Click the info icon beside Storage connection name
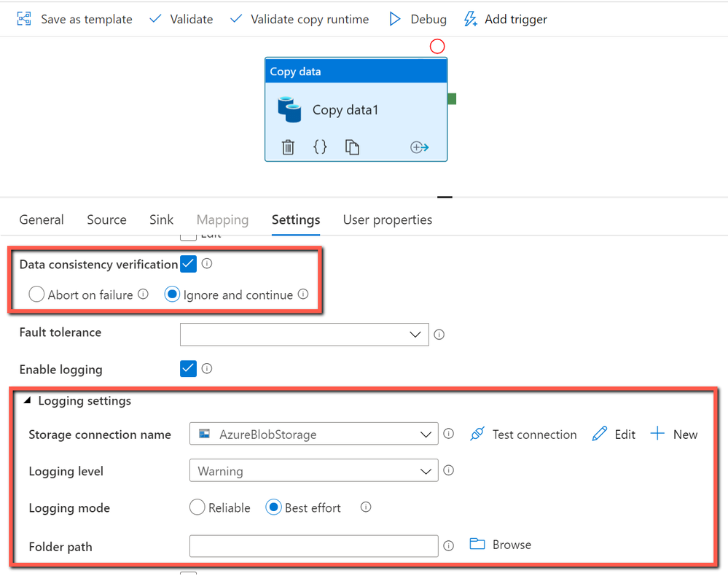 click(x=448, y=434)
